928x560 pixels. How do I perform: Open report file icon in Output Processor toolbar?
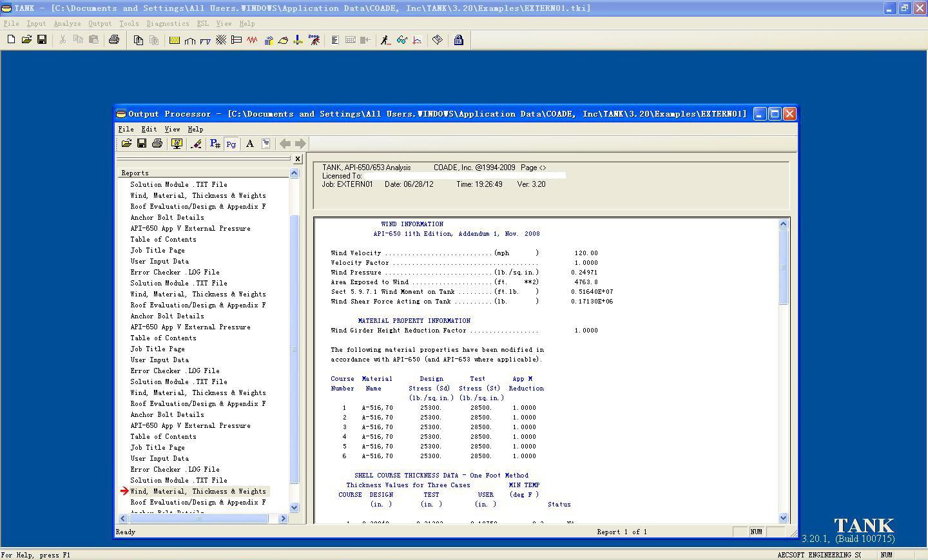tap(126, 144)
